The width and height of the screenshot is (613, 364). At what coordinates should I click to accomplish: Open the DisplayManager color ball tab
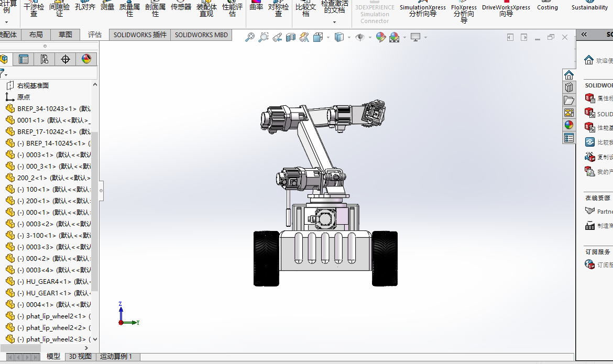tap(86, 59)
